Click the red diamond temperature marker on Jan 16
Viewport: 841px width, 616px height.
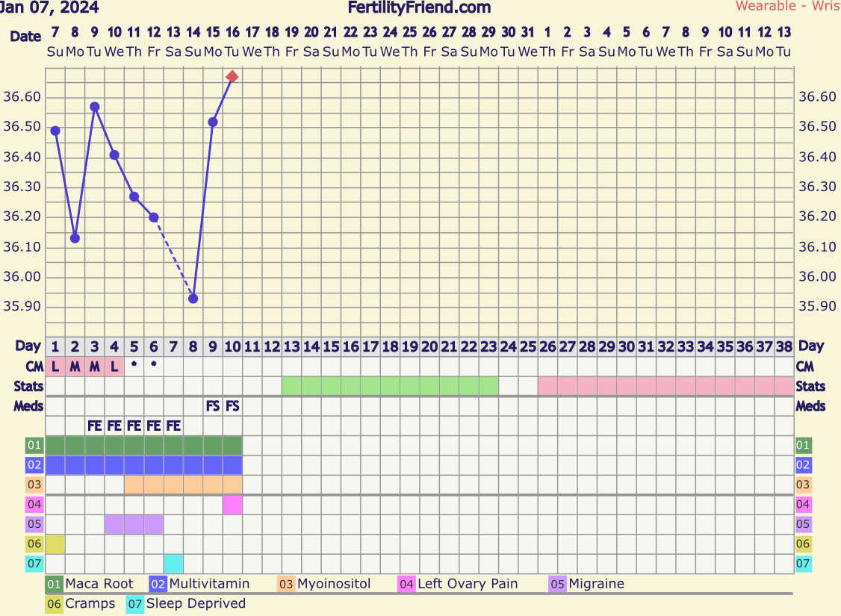[x=232, y=77]
